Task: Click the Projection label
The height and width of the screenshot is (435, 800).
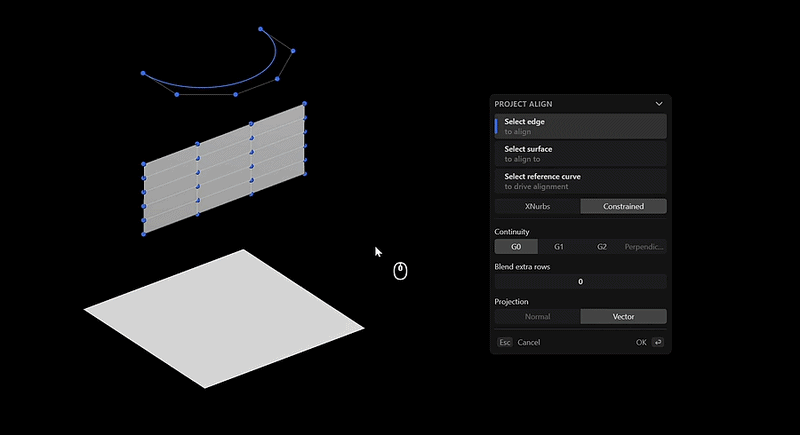Action: [x=511, y=302]
